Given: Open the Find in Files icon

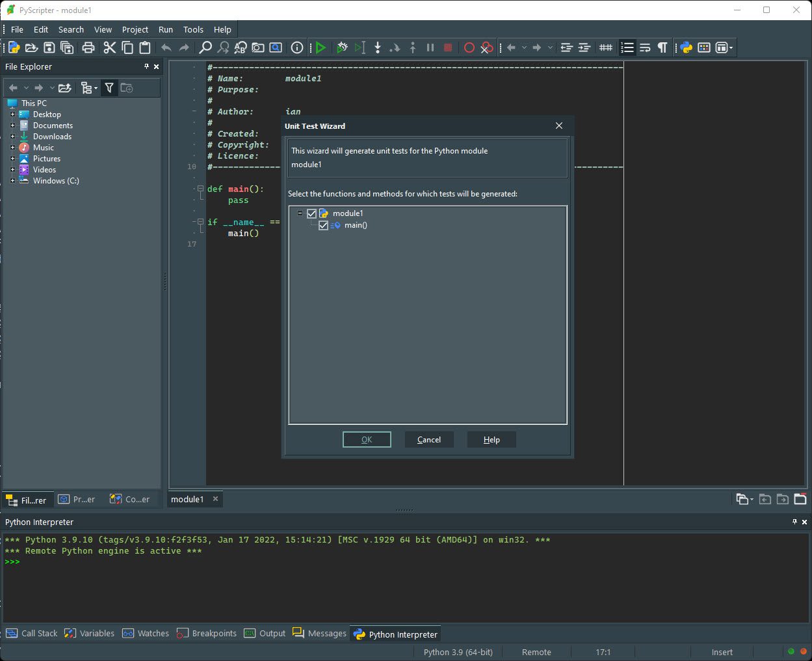Looking at the screenshot, I should (x=258, y=47).
